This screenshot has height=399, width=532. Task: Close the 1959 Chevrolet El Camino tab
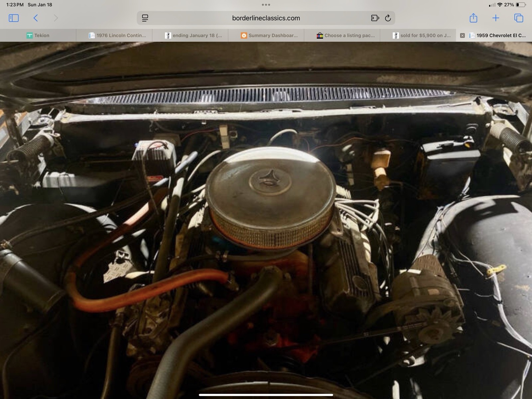462,35
